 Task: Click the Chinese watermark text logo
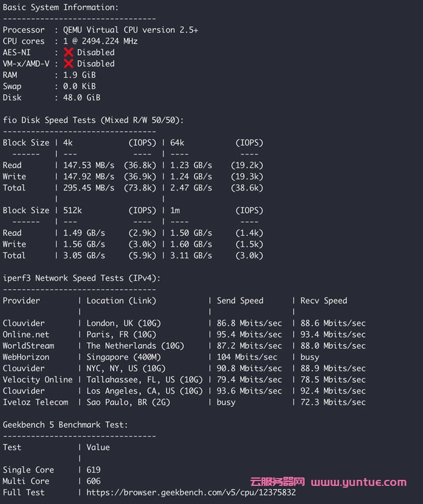pyautogui.click(x=277, y=482)
